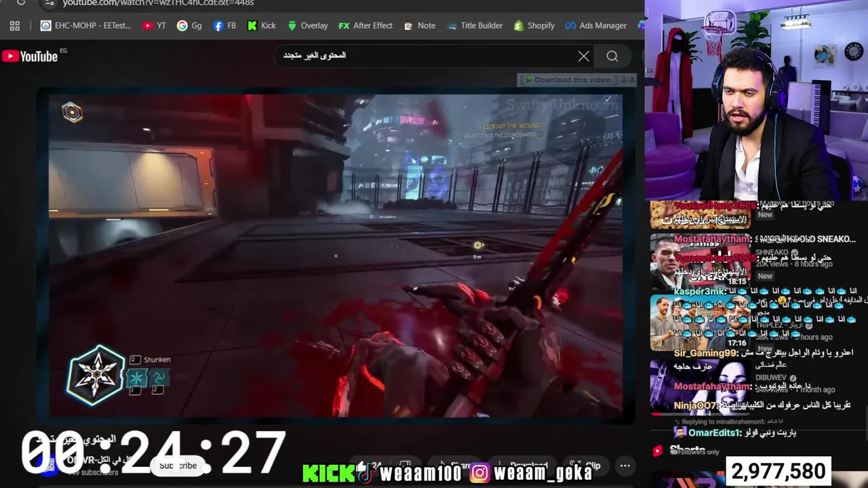The height and width of the screenshot is (488, 868).
Task: Open the After Effect bookmark
Action: (366, 26)
